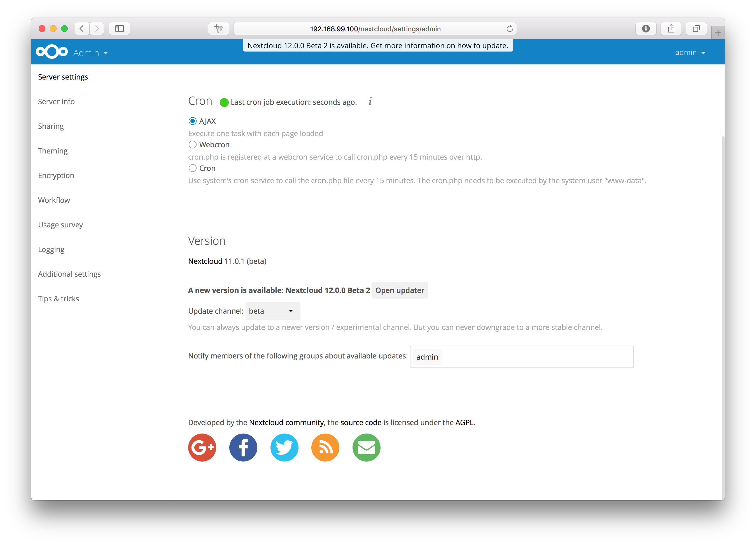The image size is (756, 545).
Task: Click the Email/newsletter social icon
Action: 366,448
